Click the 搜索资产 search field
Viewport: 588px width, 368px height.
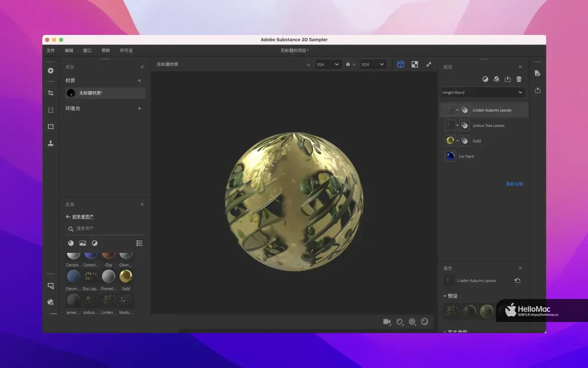pyautogui.click(x=105, y=229)
